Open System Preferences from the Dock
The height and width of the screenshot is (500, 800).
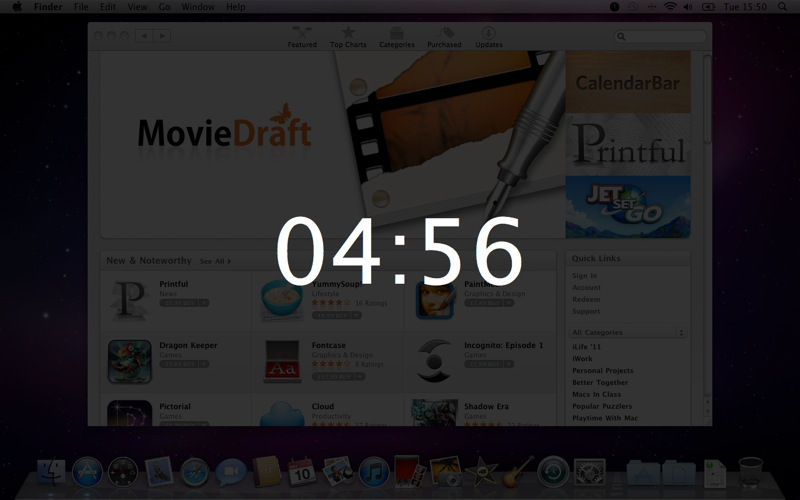(x=589, y=472)
